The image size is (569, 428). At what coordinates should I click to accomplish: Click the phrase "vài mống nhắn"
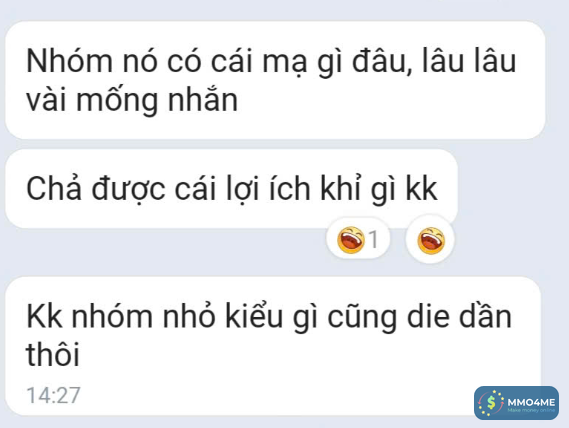132,100
